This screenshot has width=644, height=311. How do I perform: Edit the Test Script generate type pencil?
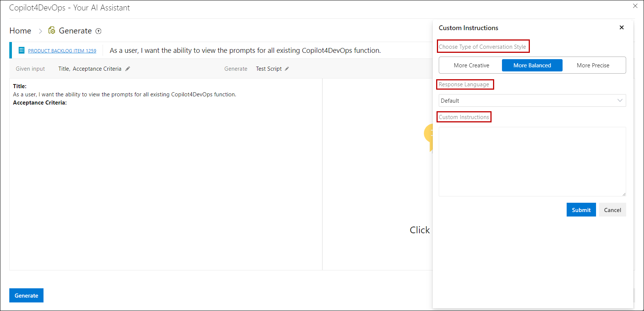pyautogui.click(x=287, y=69)
